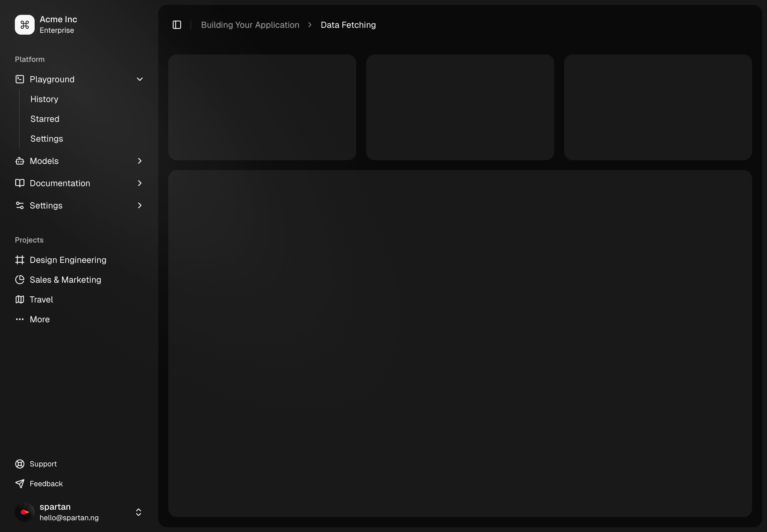Expand the Settings submenu chevron
Viewport: 767px width, 532px height.
tap(139, 205)
